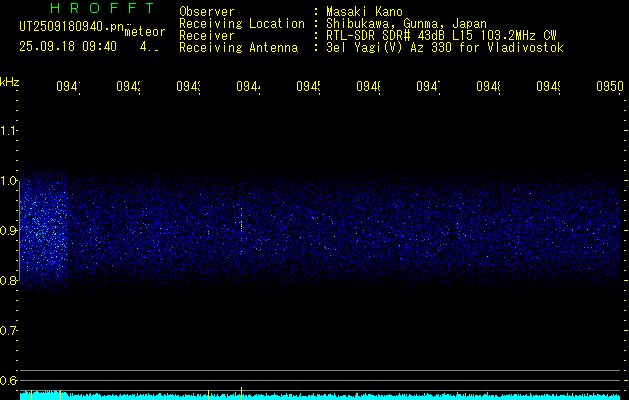Click the 0.8 frequency axis label
Screen dimensions: 629x400
9,281
